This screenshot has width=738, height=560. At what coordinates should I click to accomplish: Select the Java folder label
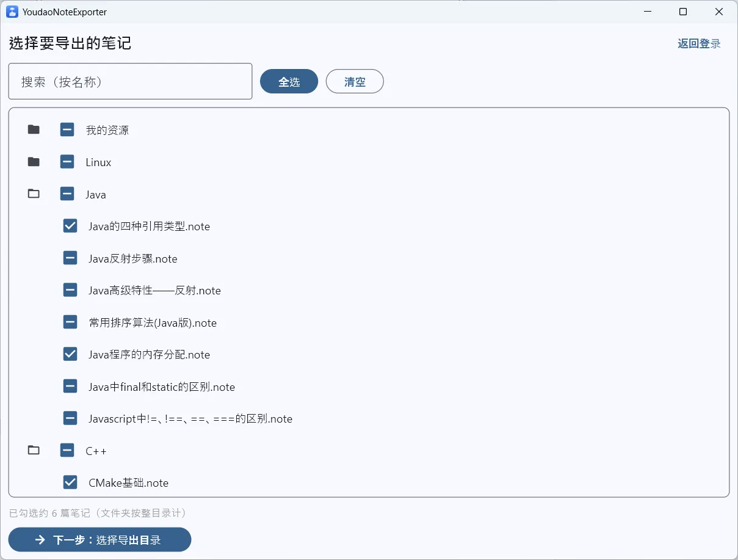tap(96, 195)
